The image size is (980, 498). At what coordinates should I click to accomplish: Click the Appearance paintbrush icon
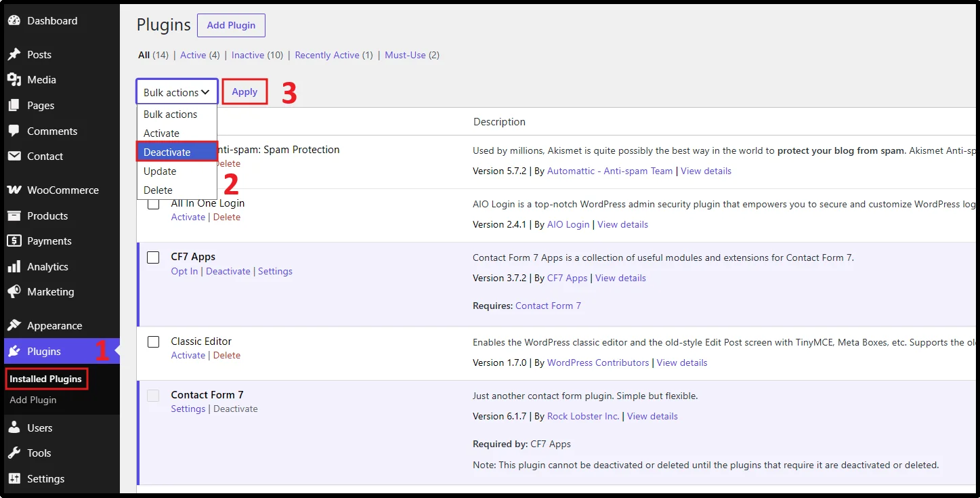(x=14, y=326)
